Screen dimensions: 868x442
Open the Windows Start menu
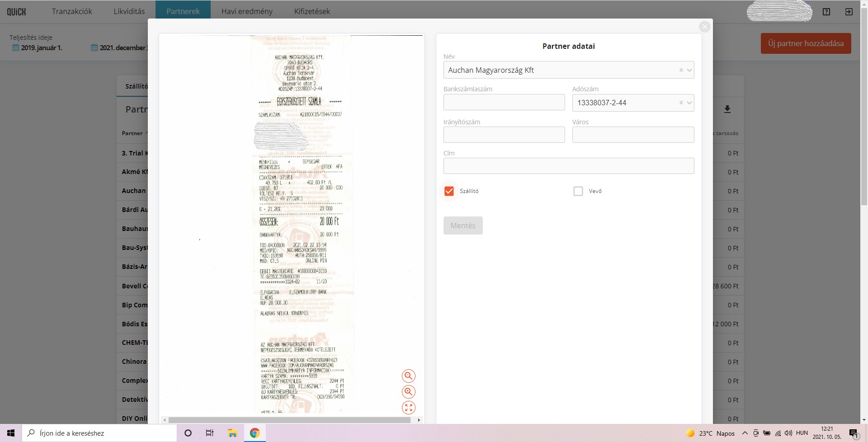[11, 433]
